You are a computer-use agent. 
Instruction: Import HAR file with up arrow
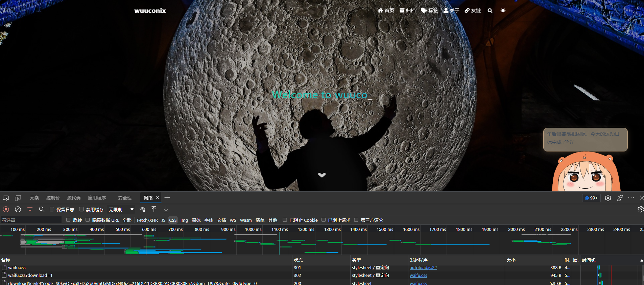click(x=154, y=209)
